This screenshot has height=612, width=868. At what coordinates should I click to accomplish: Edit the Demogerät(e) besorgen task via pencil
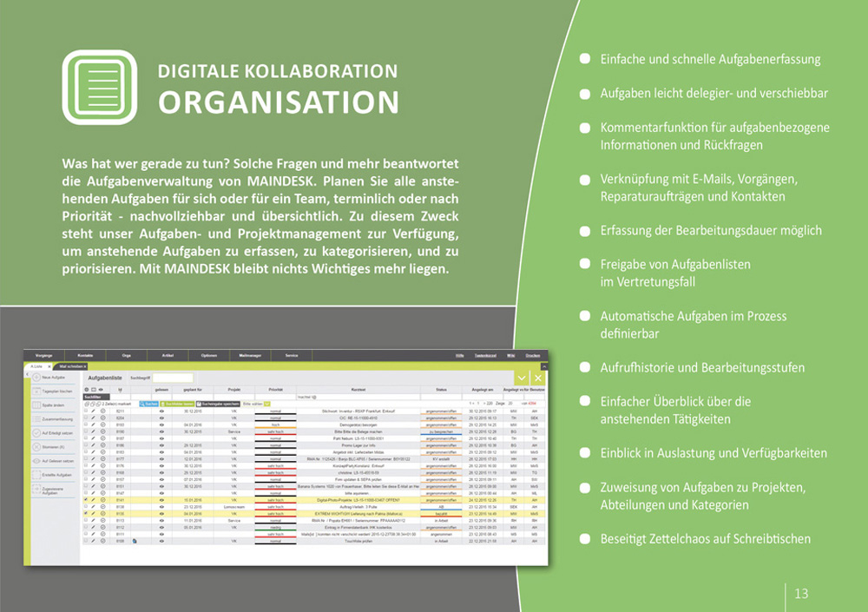click(x=94, y=424)
